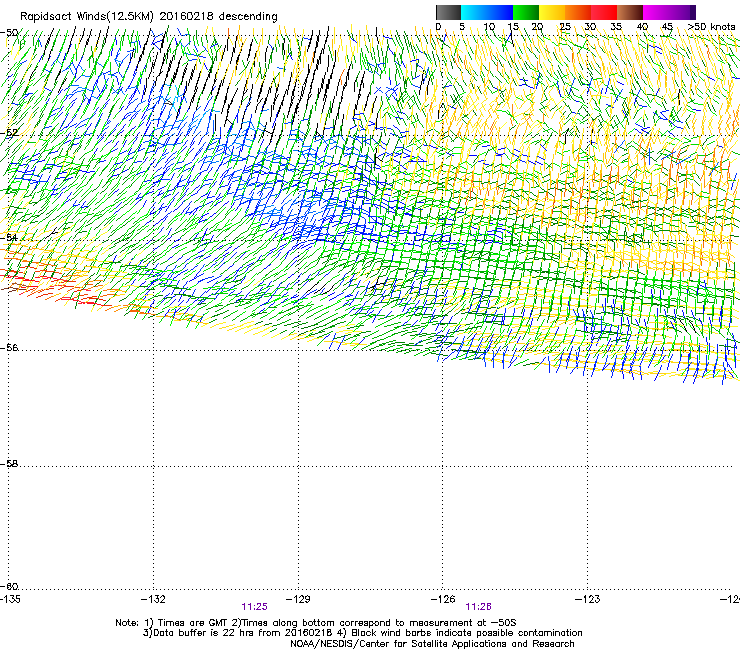This screenshot has width=740, height=650.
Task: Click the '-129' longitude axis label
Action: (299, 599)
